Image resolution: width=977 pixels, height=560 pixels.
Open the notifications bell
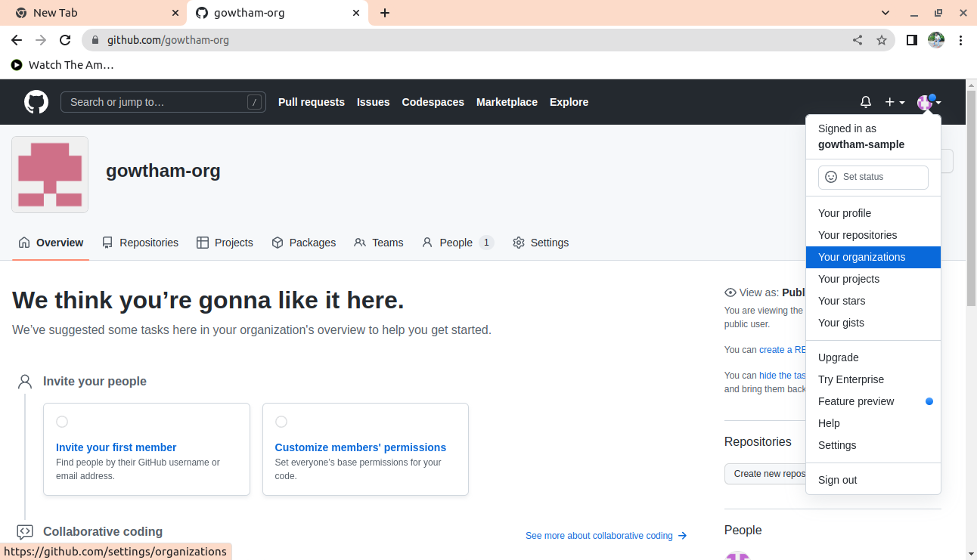coord(866,102)
